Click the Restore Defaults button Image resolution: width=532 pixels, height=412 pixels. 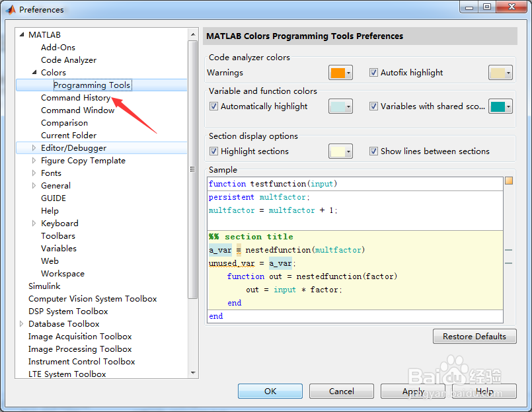click(x=475, y=336)
